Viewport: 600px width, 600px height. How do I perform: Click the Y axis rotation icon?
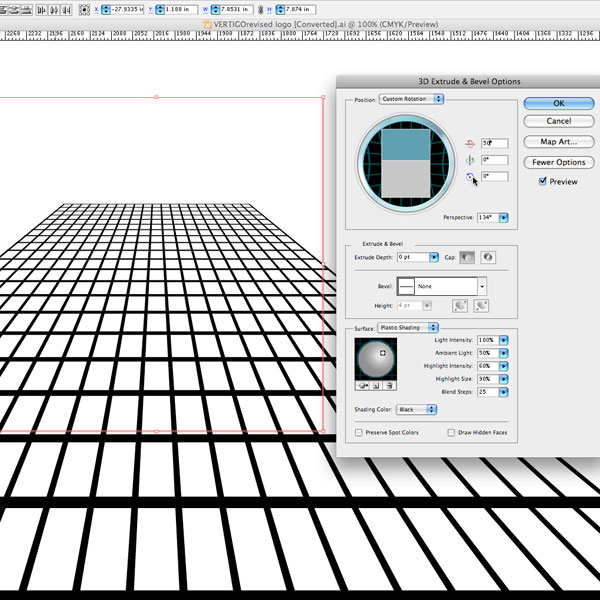tap(470, 161)
